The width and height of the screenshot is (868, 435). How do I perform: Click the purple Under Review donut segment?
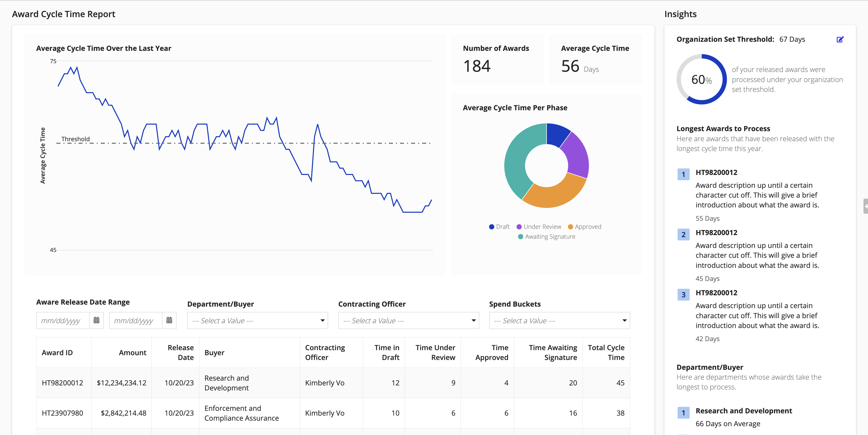577,156
